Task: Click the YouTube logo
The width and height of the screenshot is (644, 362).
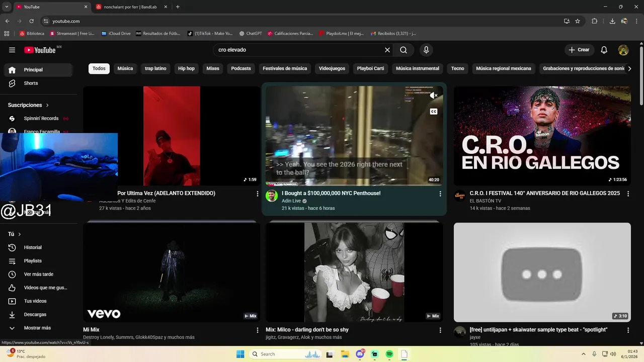Action: tap(40, 50)
